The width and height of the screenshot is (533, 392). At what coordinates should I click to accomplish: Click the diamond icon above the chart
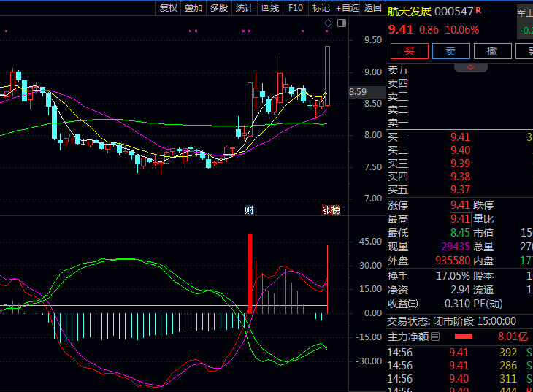click(x=329, y=23)
